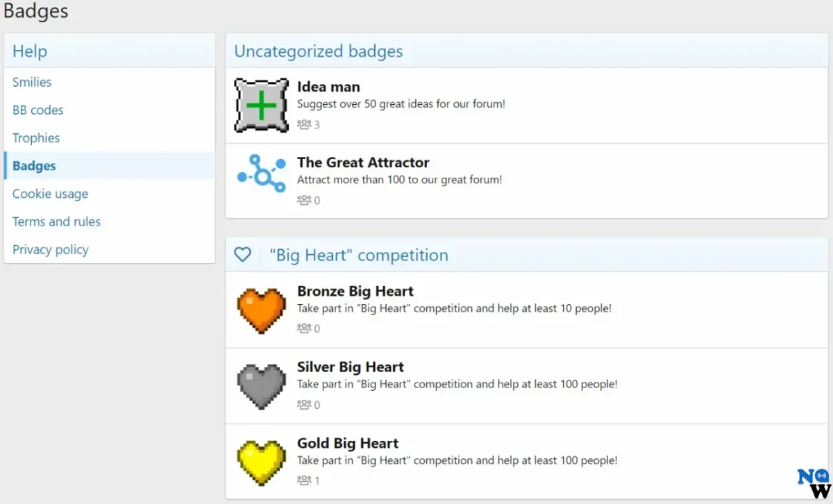Screen dimensions: 833x504
Task: Open the Terms and rules page
Action: [x=56, y=221]
